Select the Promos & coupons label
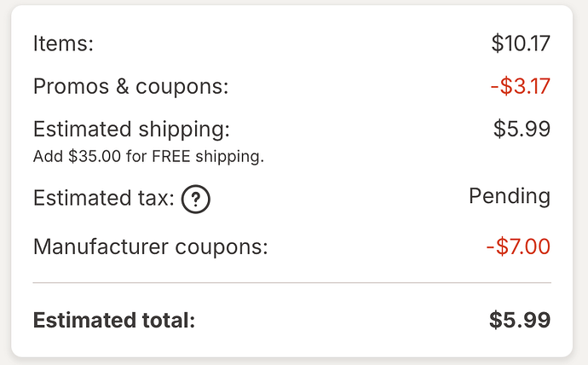588x365 pixels. click(x=130, y=87)
